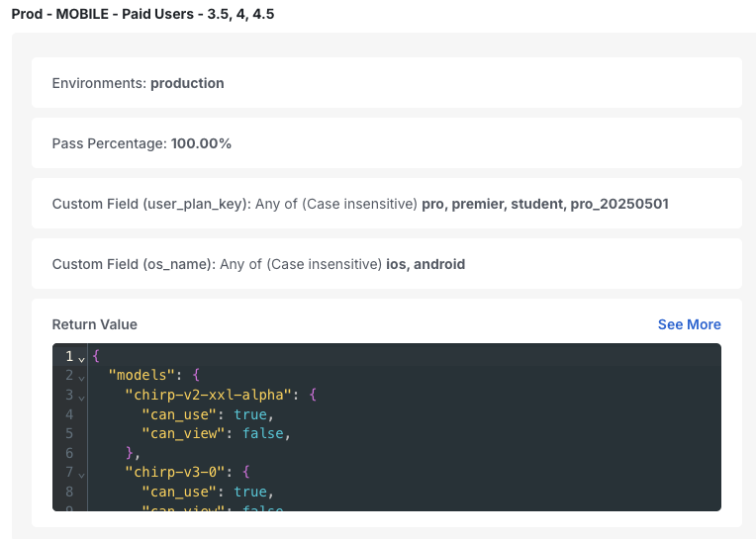Image resolution: width=756 pixels, height=539 pixels.
Task: Click the "chirp-v2-xxl-alpha" key text
Action: click(208, 395)
